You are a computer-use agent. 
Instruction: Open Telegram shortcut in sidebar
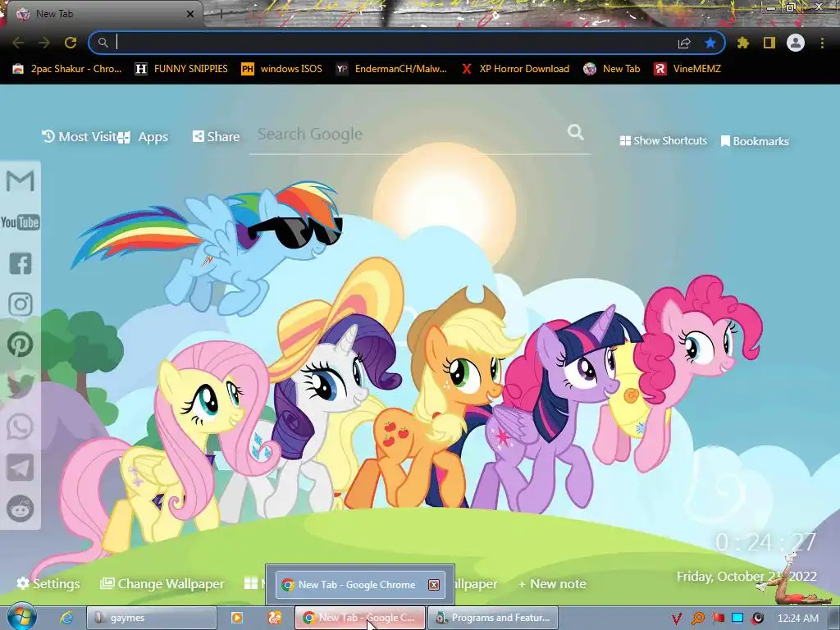tap(21, 468)
